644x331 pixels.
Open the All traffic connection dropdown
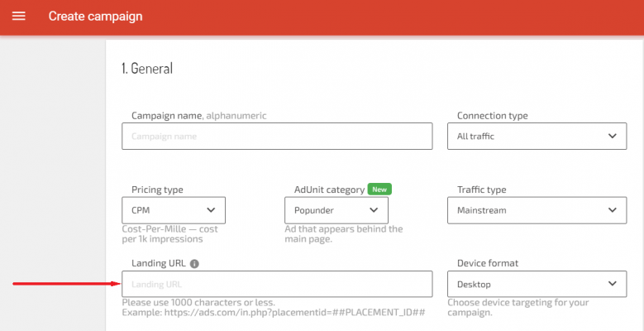point(537,136)
